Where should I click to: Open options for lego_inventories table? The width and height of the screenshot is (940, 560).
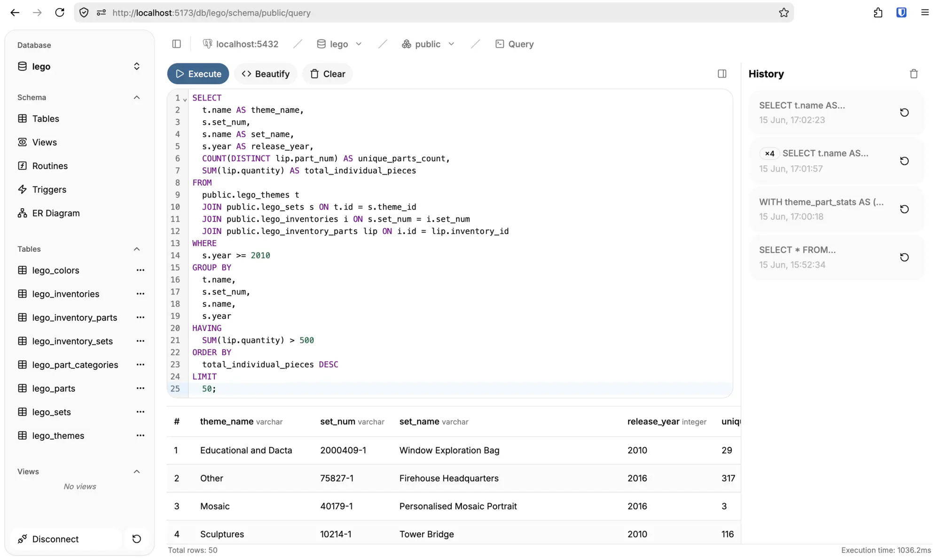140,294
